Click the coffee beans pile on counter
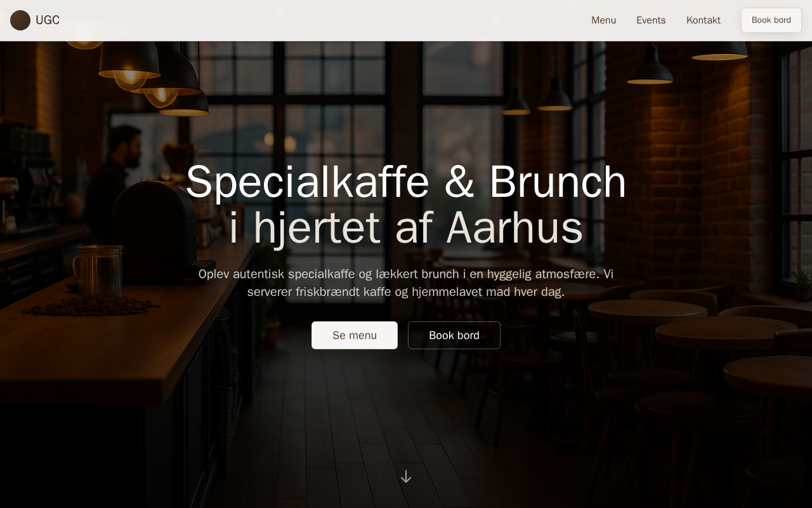The width and height of the screenshot is (812, 508). pos(92,305)
